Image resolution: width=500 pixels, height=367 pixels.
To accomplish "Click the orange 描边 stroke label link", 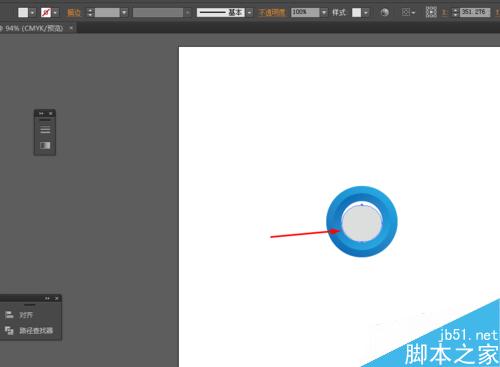I will coord(74,13).
